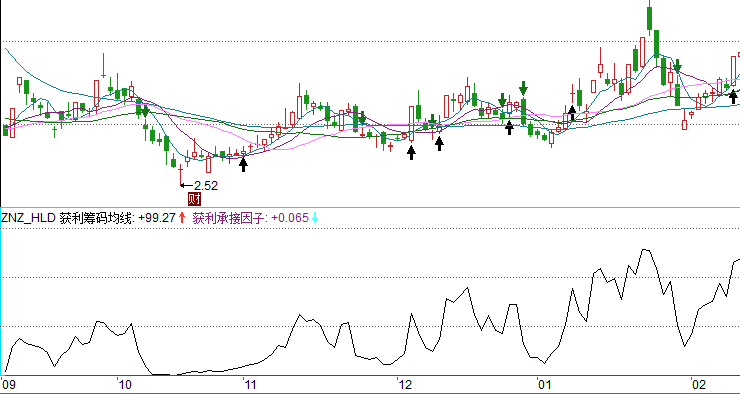The width and height of the screenshot is (740, 394).
Task: Click the 2.52 lowest price label
Action: click(x=206, y=186)
